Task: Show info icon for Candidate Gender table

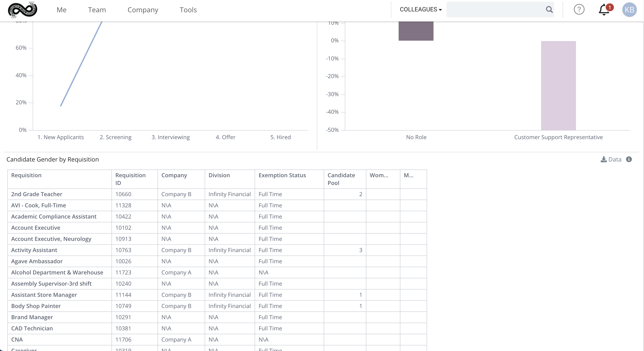Action: [x=629, y=159]
